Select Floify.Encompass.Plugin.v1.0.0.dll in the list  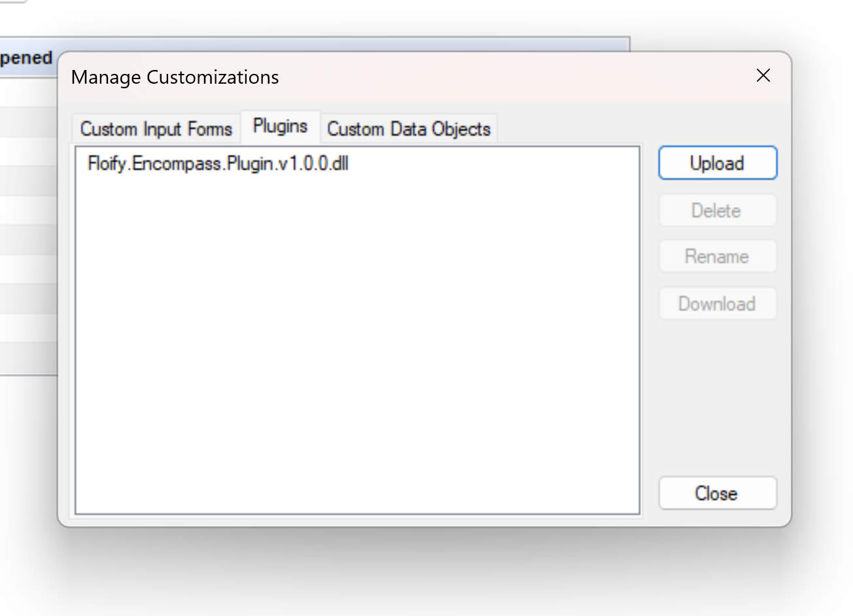coord(218,163)
